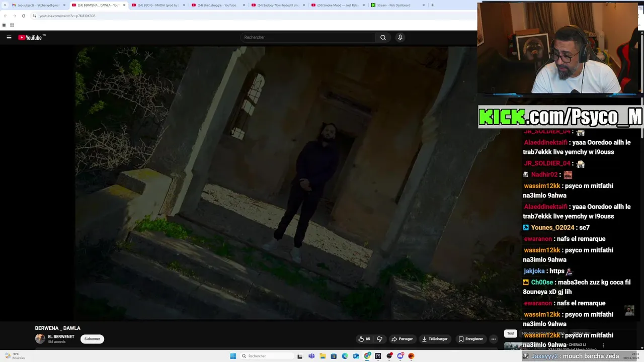644x362 pixels.
Task: Click the BERWENA _ DAWLA video title
Action: click(x=57, y=328)
